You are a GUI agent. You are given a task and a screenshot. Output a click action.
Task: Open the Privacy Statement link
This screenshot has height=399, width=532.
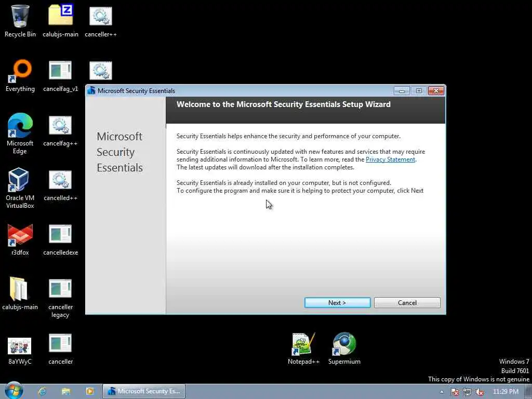tap(390, 159)
